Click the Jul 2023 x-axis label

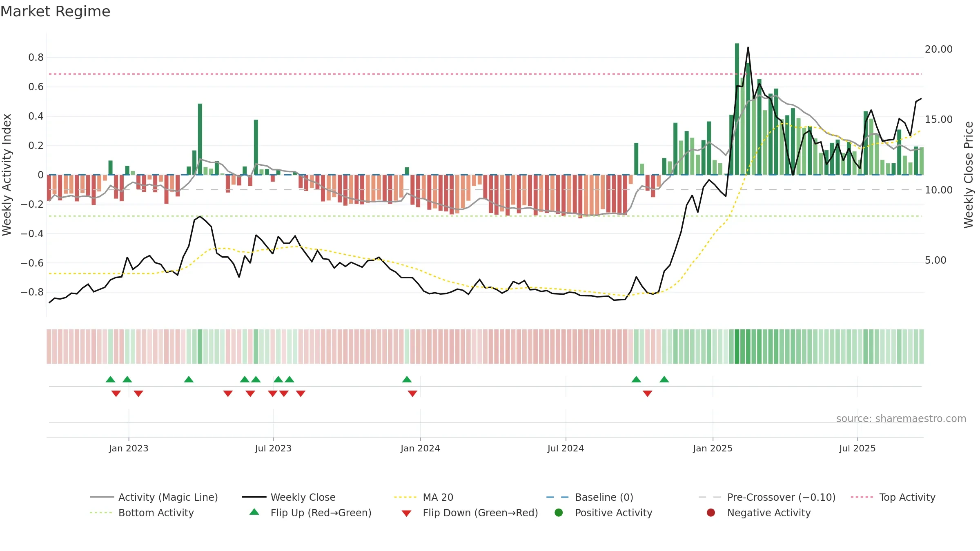tap(273, 448)
